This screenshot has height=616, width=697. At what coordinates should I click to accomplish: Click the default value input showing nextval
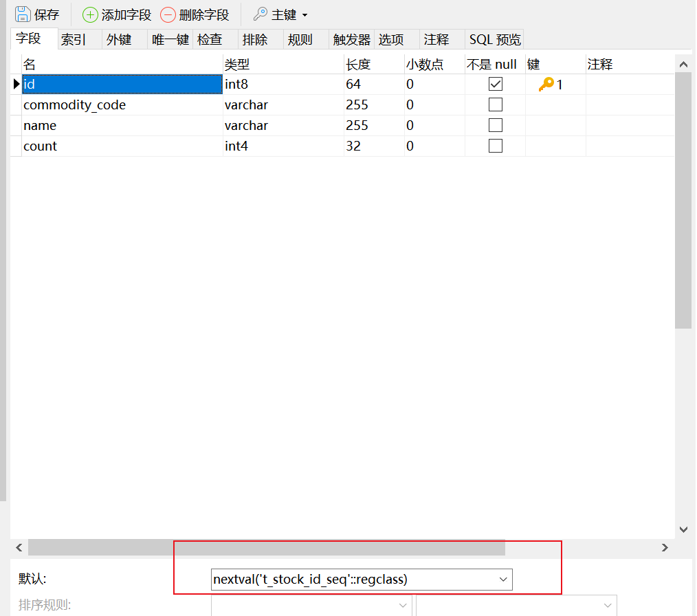309,580
